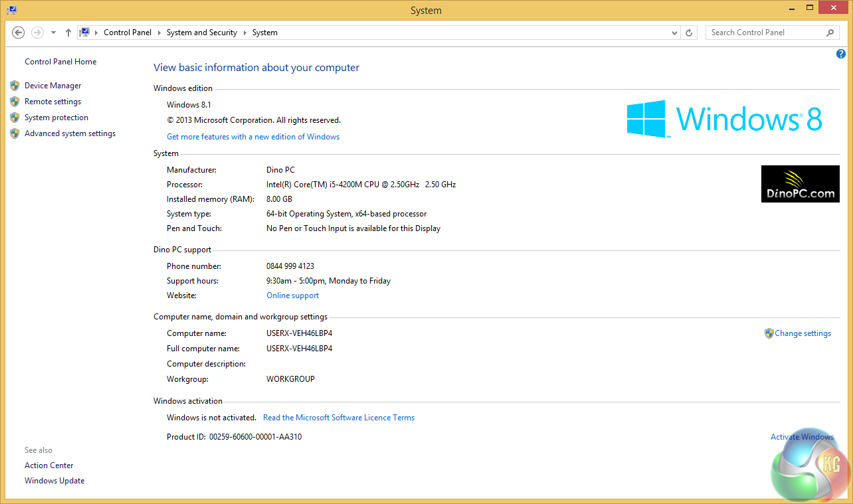
Task: Click the Up one level arrow
Action: [68, 33]
